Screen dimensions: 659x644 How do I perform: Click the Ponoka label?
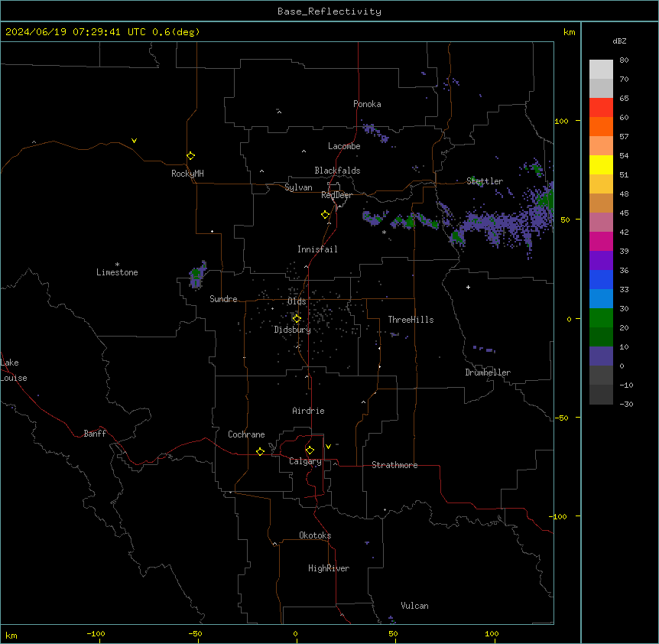click(367, 104)
